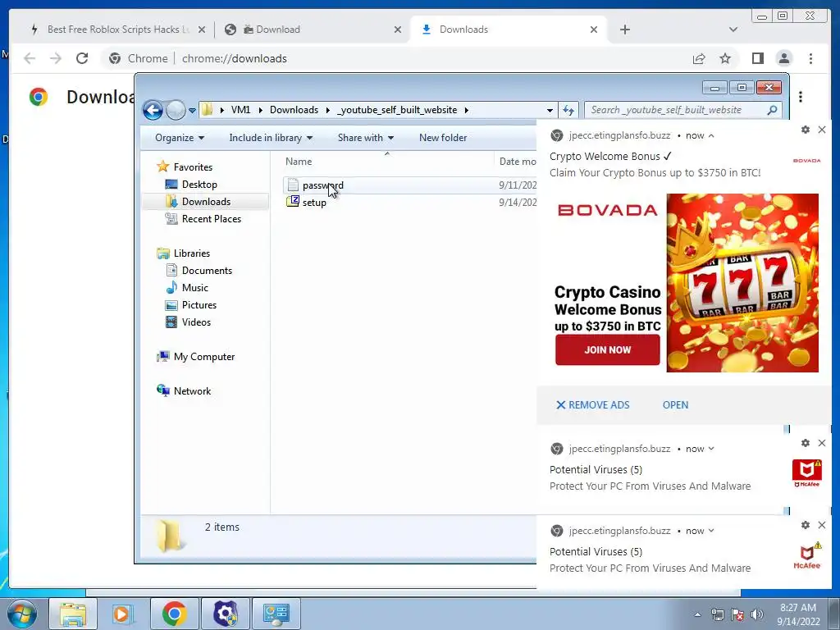Click Downloads segment in Explorer path
Image resolution: width=840 pixels, height=630 pixels.
[x=294, y=110]
